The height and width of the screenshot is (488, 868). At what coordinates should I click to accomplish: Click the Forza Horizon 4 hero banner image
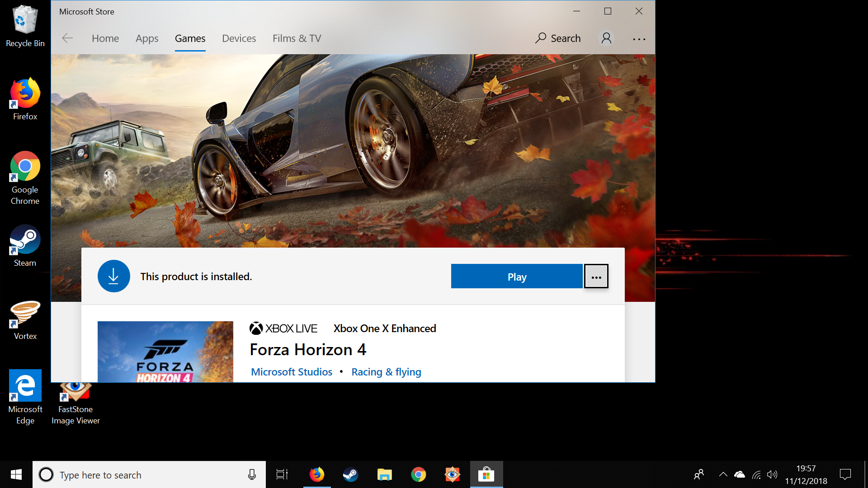point(353,151)
